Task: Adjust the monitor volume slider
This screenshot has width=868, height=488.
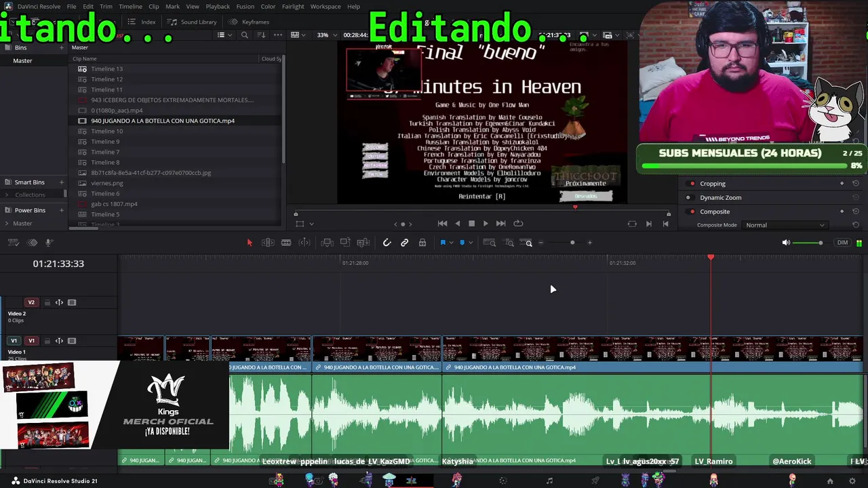Action: click(x=820, y=243)
